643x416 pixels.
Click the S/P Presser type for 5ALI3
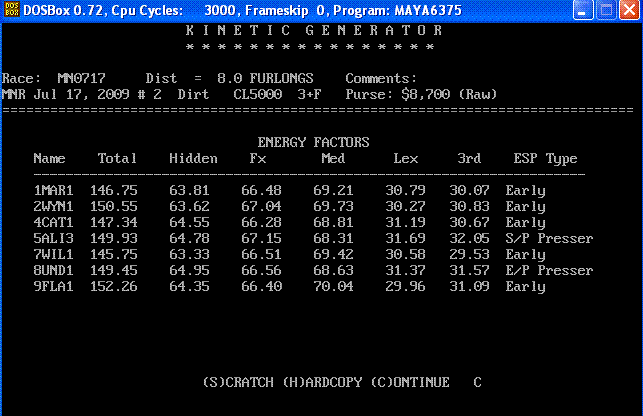tap(550, 238)
